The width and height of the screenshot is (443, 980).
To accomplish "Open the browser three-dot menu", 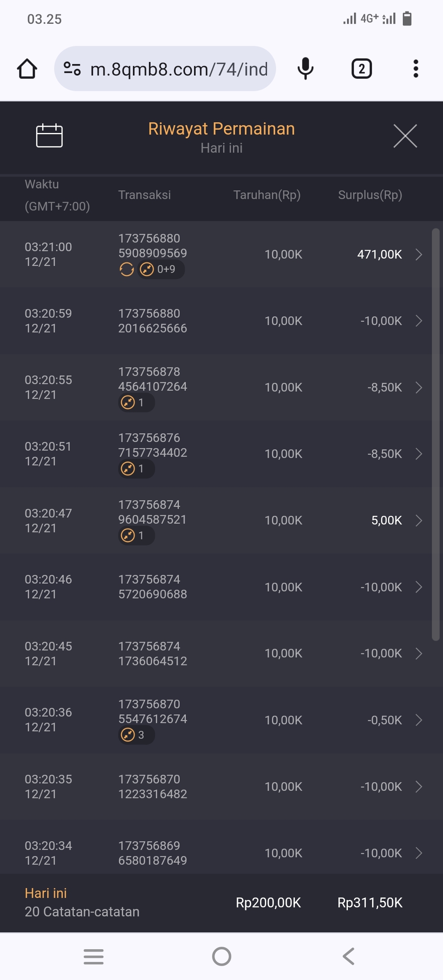I will [x=416, y=69].
